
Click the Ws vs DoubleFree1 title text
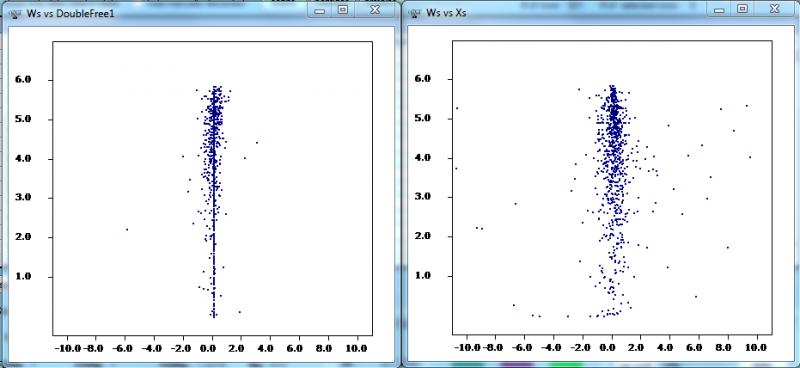(x=70, y=14)
